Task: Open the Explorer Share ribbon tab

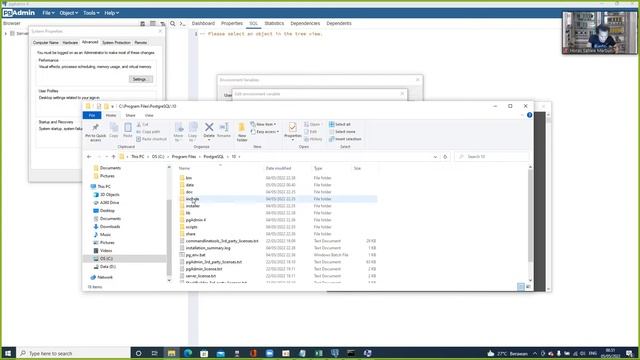Action: 130,116
